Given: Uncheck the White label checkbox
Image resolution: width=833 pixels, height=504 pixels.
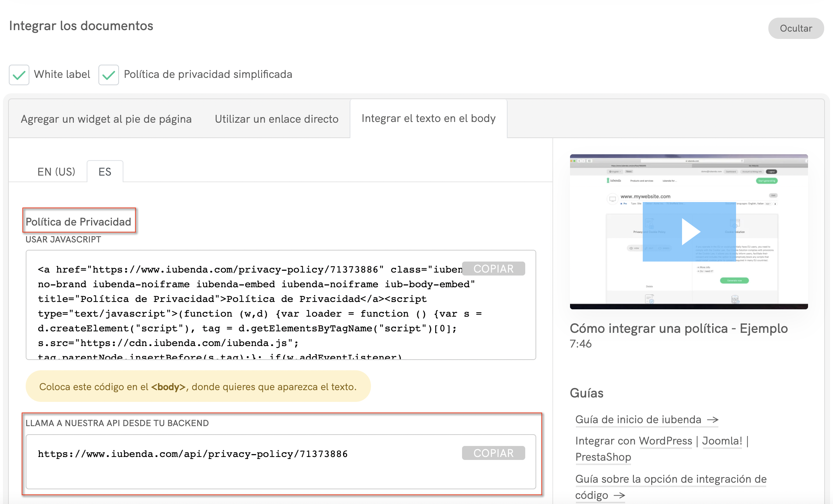Looking at the screenshot, I should [x=19, y=75].
